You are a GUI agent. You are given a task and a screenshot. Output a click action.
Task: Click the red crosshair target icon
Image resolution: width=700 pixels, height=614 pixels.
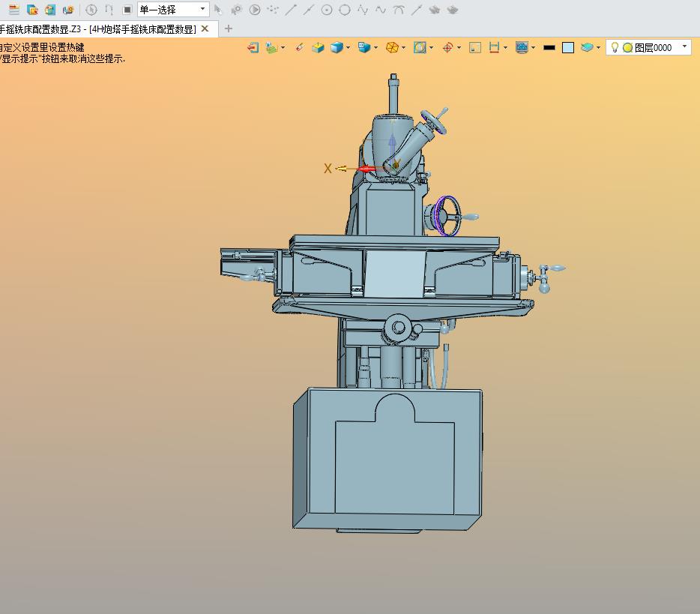[x=447, y=47]
